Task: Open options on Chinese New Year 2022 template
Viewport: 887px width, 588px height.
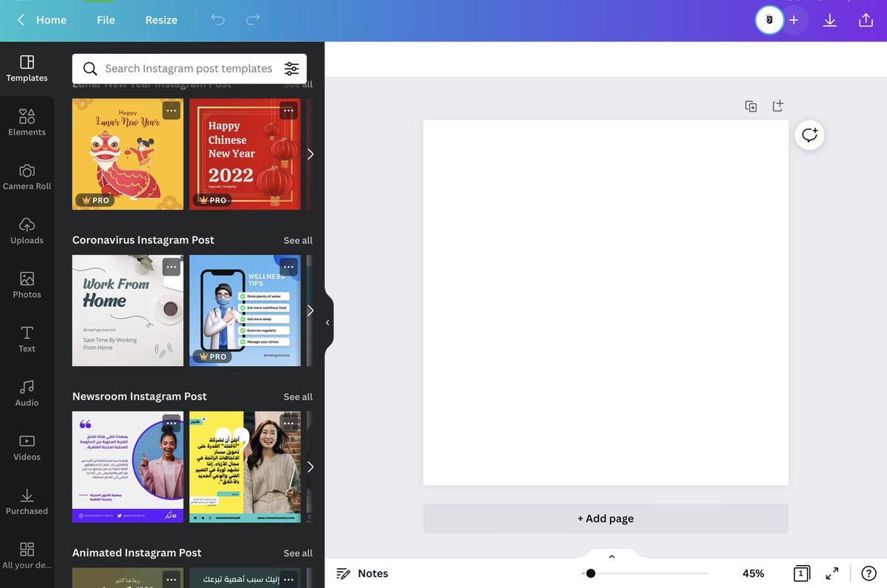Action: pos(288,111)
